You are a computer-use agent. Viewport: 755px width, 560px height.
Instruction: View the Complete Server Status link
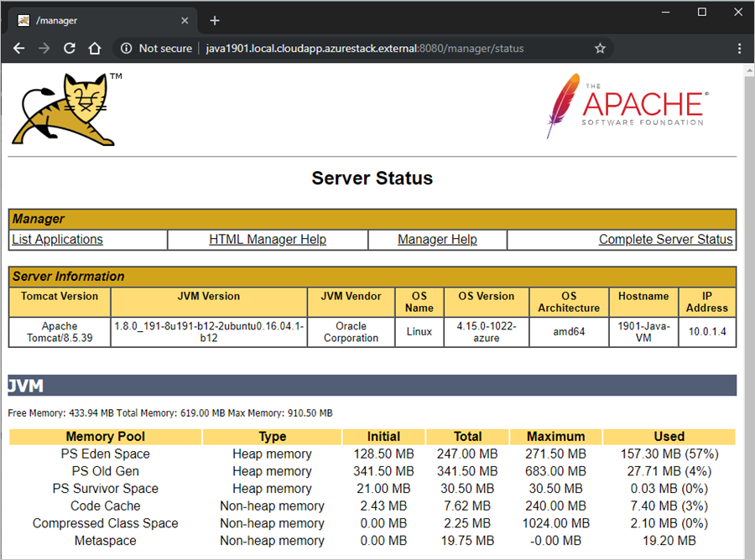(x=665, y=239)
